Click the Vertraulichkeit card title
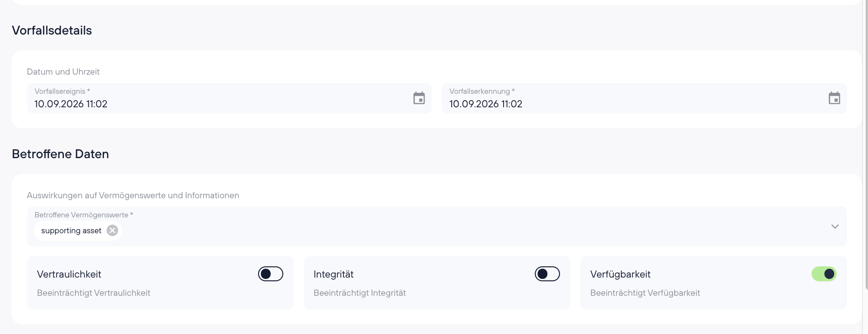 point(69,274)
